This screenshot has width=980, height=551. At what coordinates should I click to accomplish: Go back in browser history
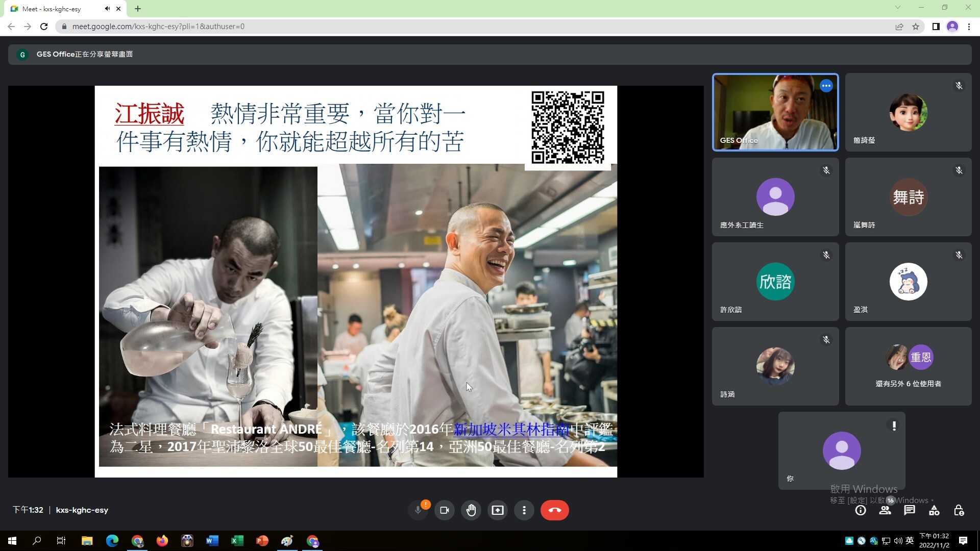pyautogui.click(x=11, y=27)
